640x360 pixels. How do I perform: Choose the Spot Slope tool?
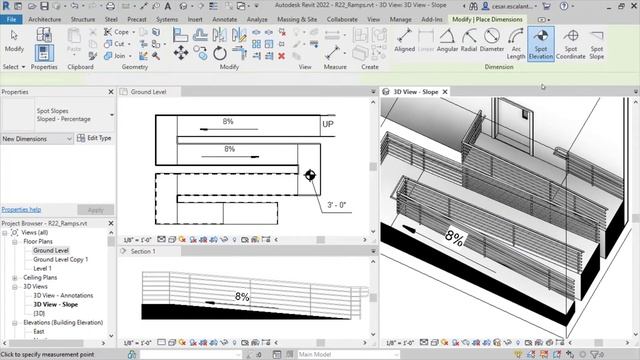pyautogui.click(x=596, y=44)
